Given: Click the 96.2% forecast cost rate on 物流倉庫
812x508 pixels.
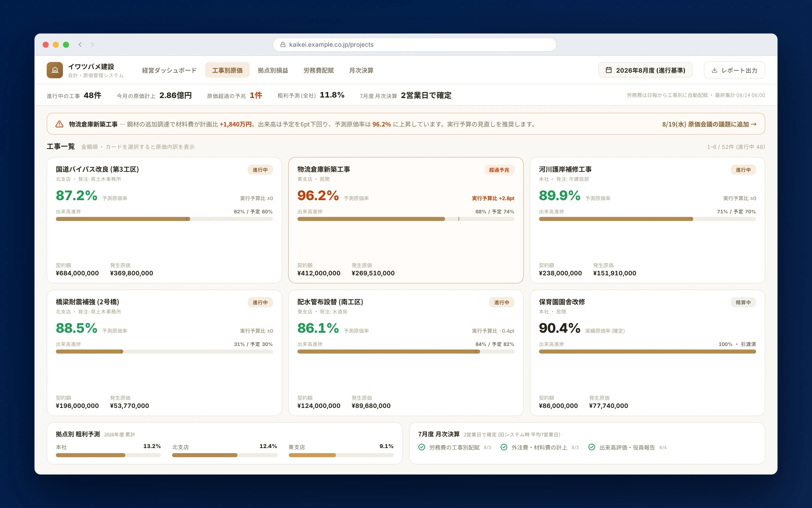Looking at the screenshot, I should click(318, 196).
